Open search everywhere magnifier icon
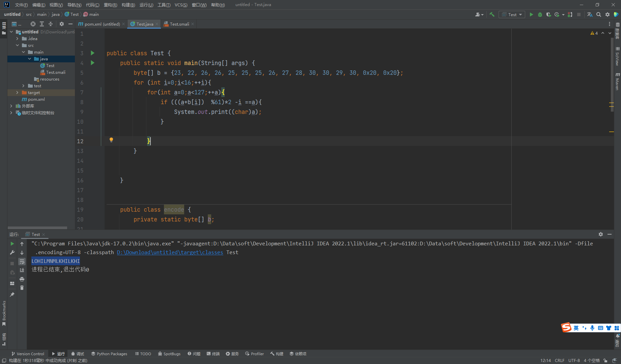The width and height of the screenshot is (621, 364). 599,14
